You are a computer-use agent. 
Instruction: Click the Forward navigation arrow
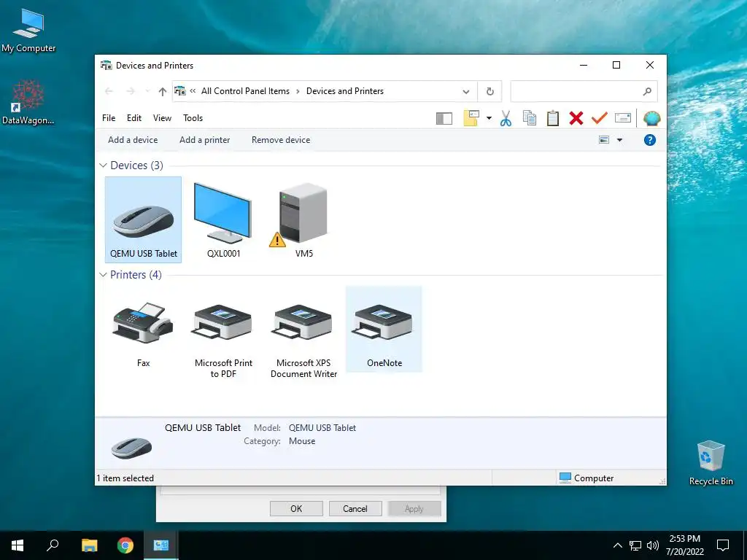(x=131, y=91)
